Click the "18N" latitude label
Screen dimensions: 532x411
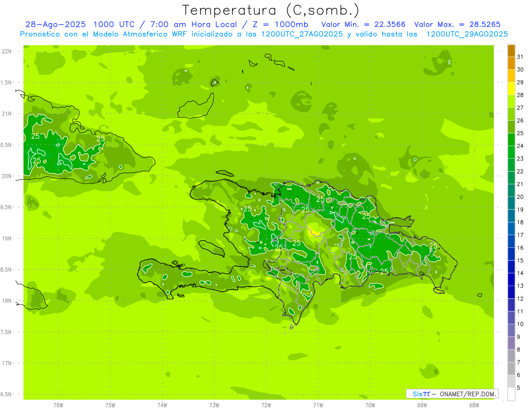tap(8, 301)
